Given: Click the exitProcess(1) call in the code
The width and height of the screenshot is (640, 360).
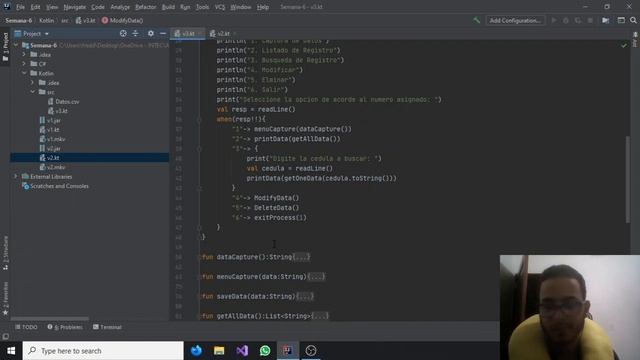Looking at the screenshot, I should pos(280,218).
